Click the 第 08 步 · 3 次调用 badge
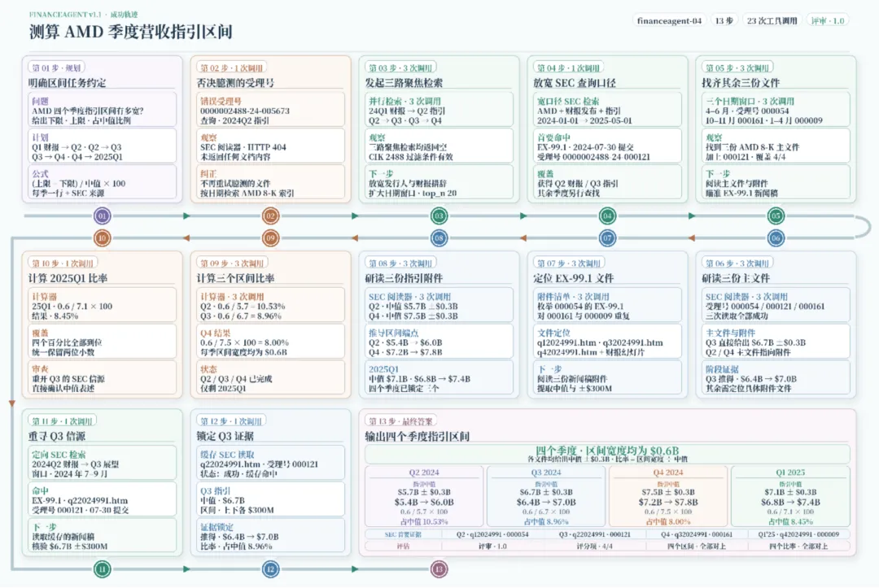The width and height of the screenshot is (879, 588). click(400, 264)
